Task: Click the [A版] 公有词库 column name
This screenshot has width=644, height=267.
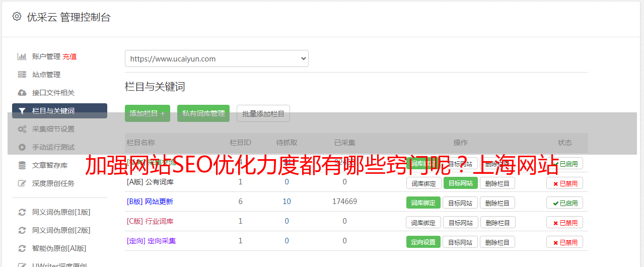Action: click(x=150, y=182)
